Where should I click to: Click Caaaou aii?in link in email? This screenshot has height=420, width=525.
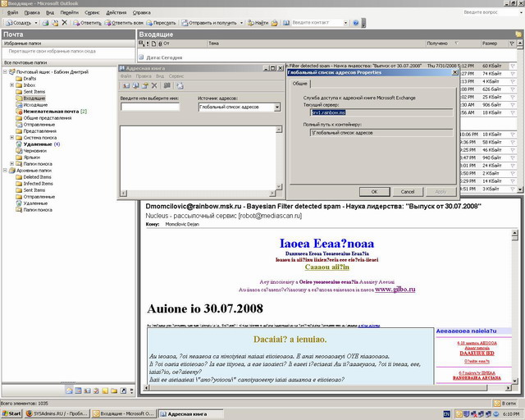pyautogui.click(x=326, y=267)
